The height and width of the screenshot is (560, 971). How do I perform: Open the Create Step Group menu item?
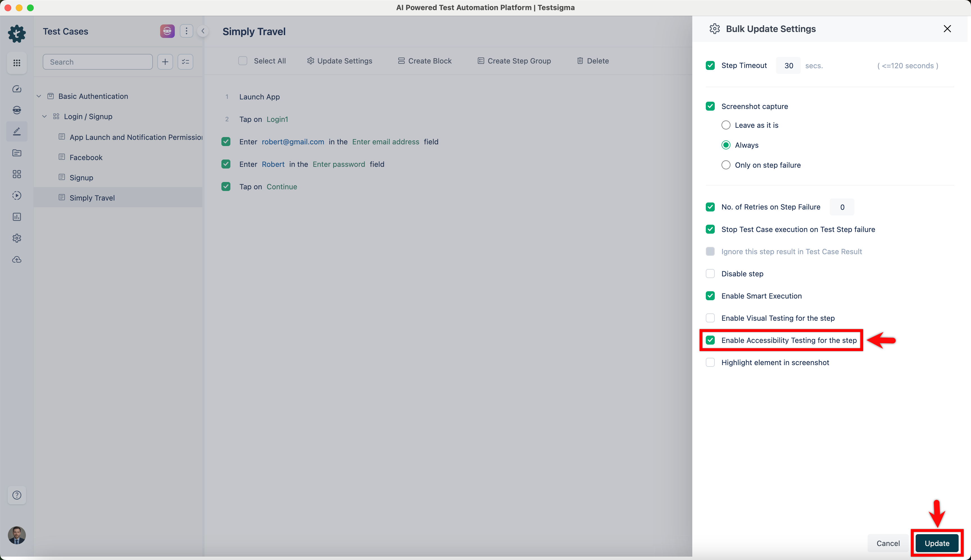click(514, 60)
